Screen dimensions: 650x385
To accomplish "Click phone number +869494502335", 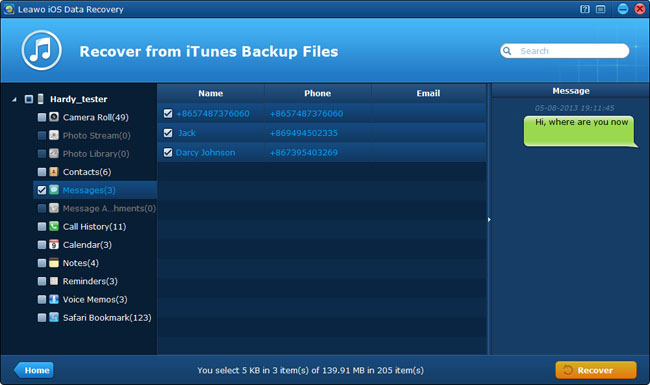I will (304, 133).
